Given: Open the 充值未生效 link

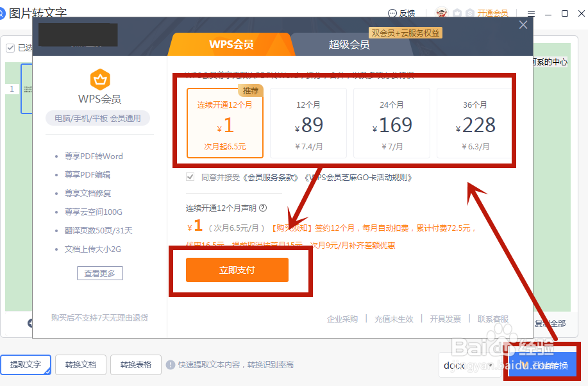Looking at the screenshot, I should (x=394, y=319).
